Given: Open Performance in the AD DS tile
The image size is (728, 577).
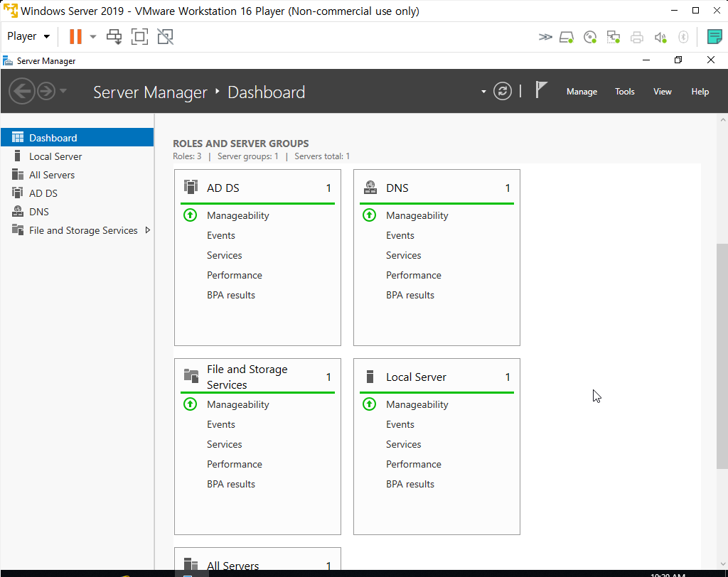Looking at the screenshot, I should pos(235,275).
